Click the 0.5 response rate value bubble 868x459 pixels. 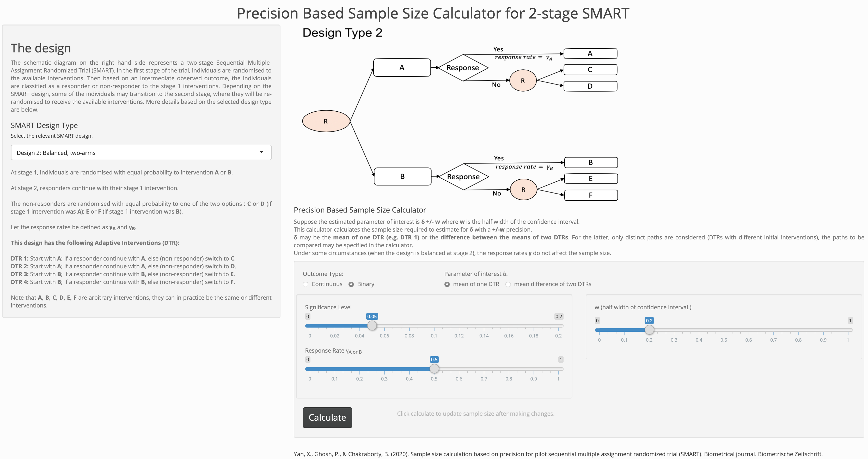tap(434, 360)
